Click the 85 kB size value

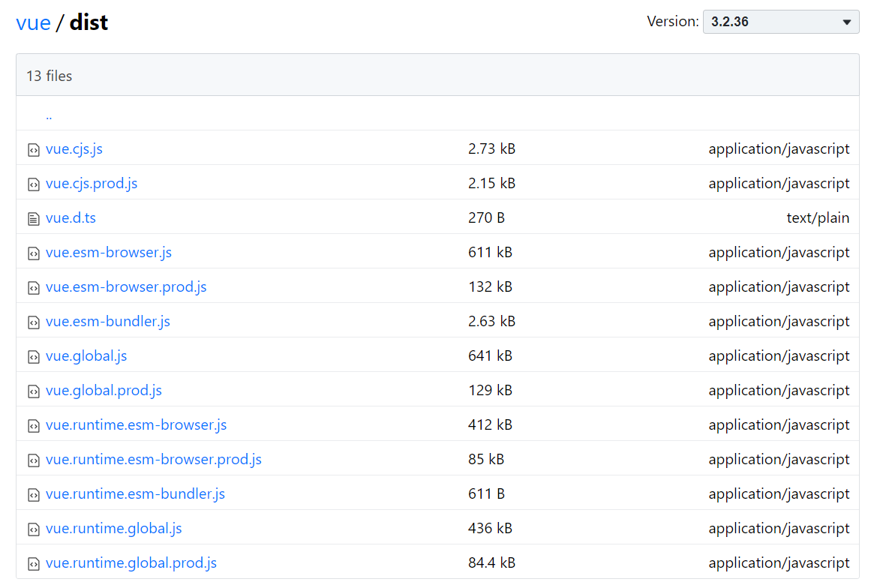point(486,460)
